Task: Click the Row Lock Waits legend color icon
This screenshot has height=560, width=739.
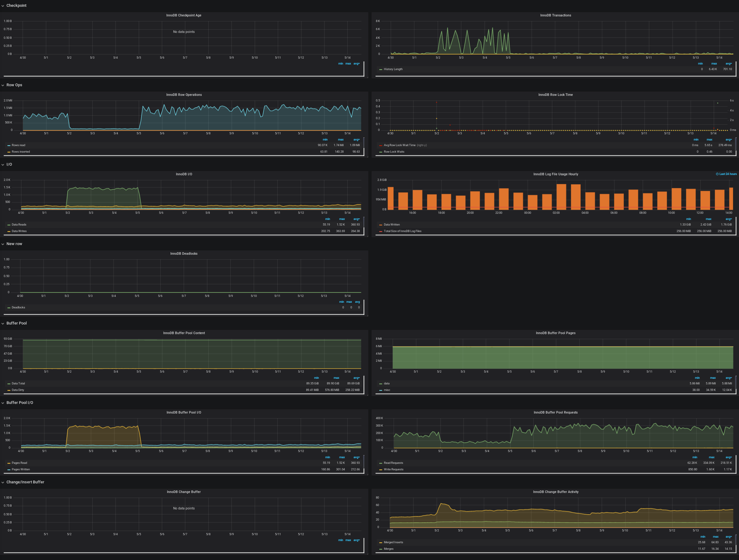Action: tap(381, 152)
